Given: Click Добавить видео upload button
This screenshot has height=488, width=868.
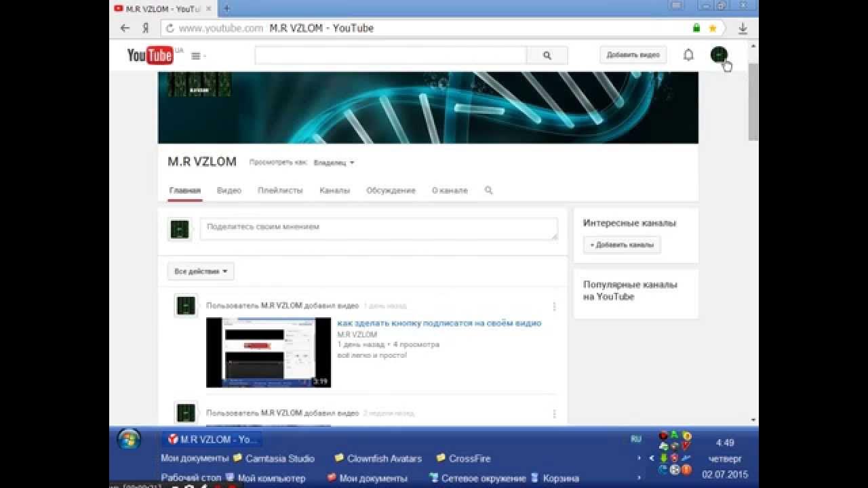Looking at the screenshot, I should 633,55.
